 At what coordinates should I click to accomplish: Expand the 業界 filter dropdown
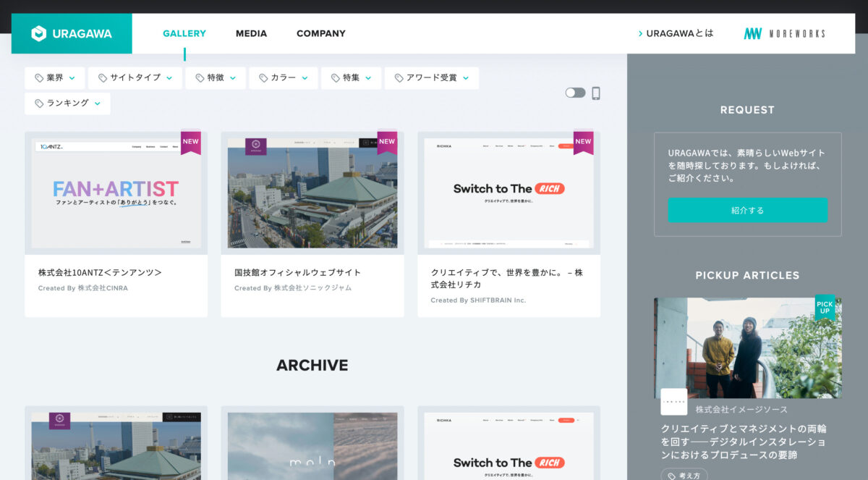[x=55, y=78]
